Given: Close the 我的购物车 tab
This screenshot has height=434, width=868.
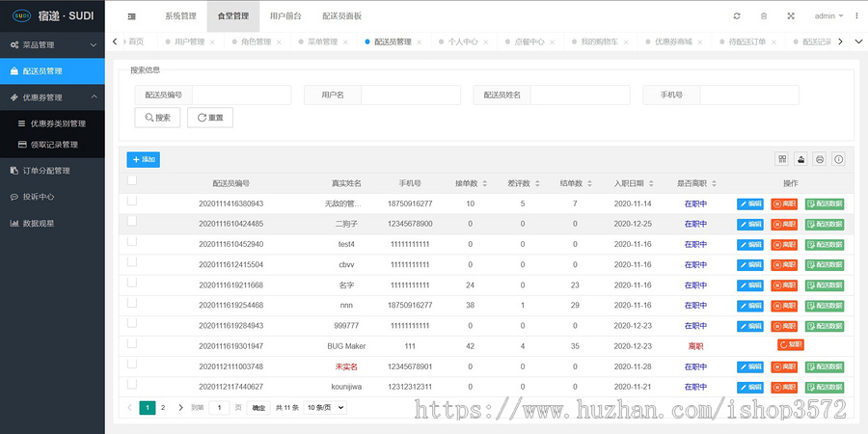Looking at the screenshot, I should [x=626, y=42].
